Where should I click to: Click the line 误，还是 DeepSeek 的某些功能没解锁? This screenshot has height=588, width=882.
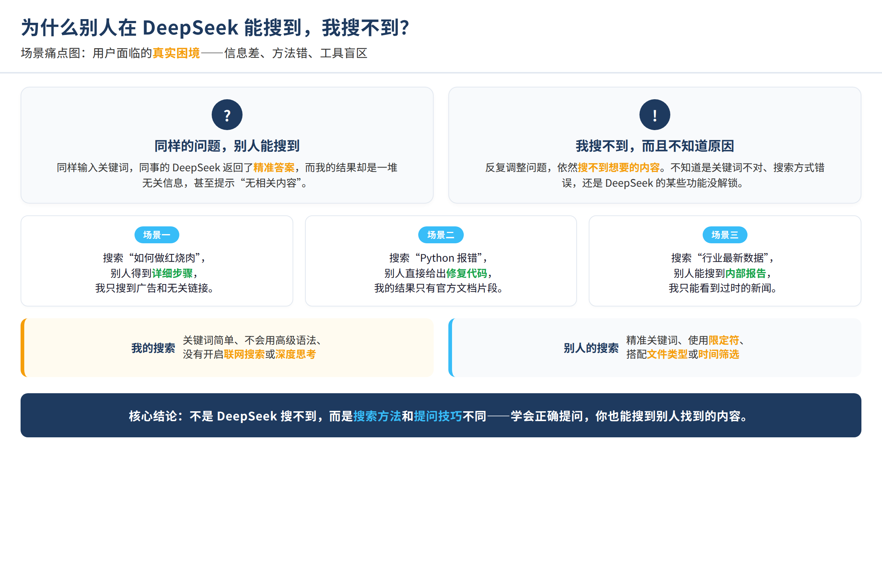tap(652, 183)
